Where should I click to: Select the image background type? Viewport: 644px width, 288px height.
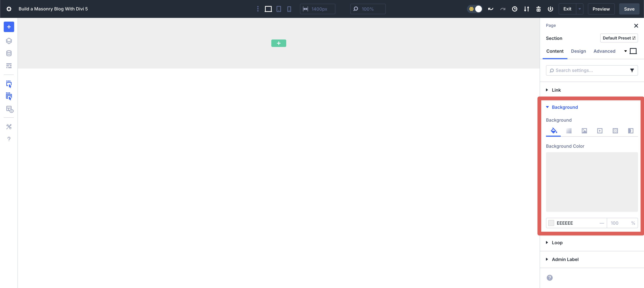pyautogui.click(x=584, y=131)
